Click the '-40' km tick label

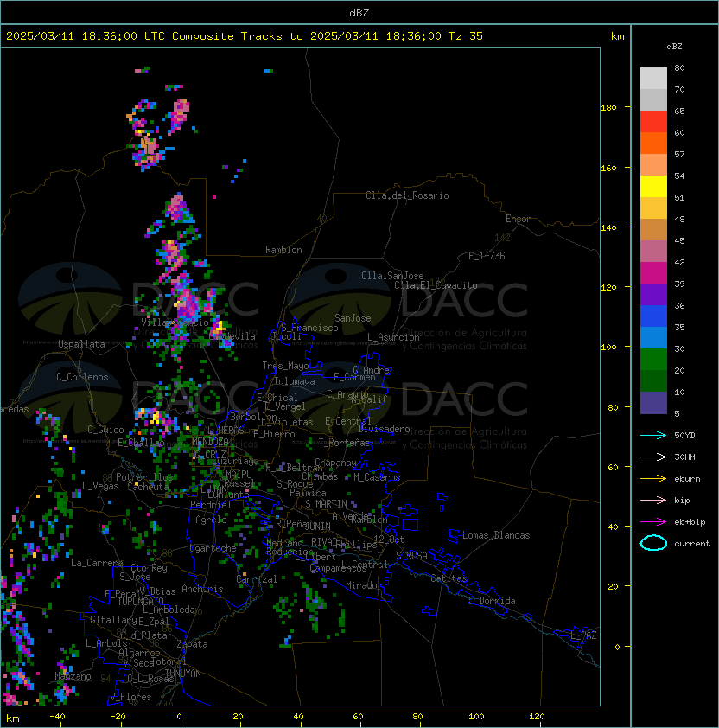pos(57,717)
